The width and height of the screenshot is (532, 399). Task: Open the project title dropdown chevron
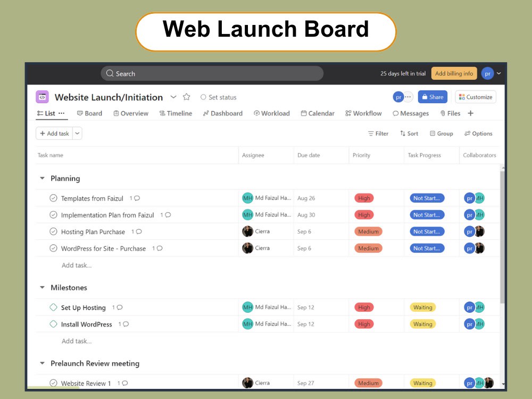[x=173, y=97]
